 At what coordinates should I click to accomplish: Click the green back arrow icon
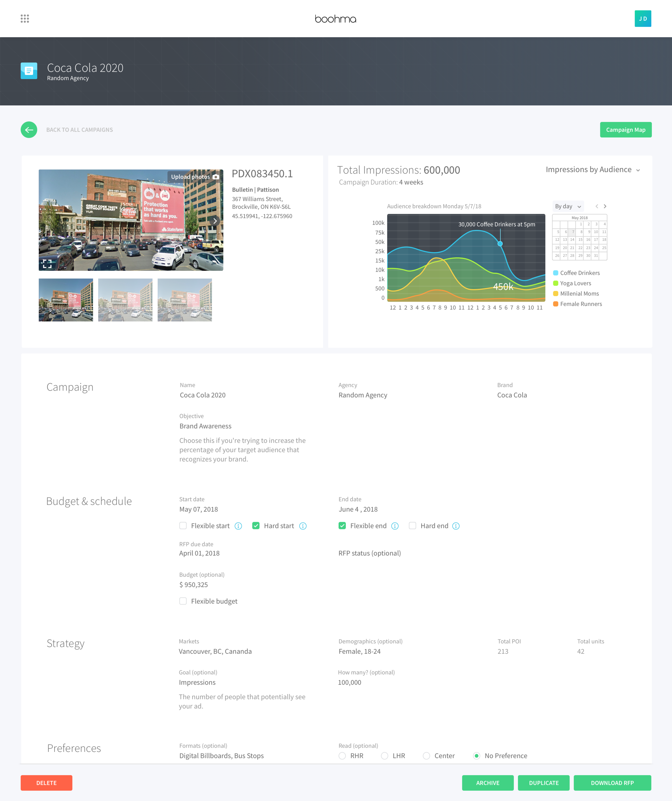point(29,130)
